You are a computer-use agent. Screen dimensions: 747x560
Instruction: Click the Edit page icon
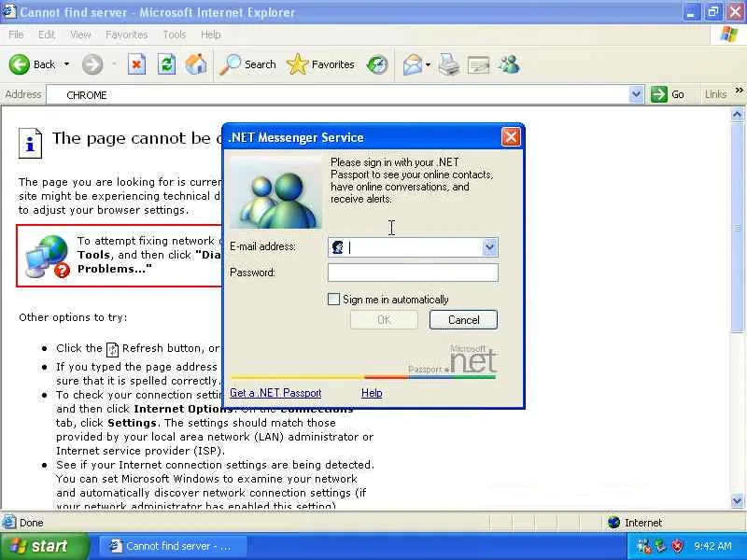coord(479,65)
